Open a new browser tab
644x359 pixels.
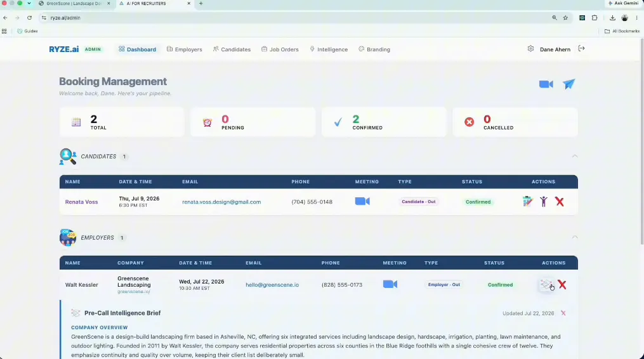pyautogui.click(x=201, y=3)
